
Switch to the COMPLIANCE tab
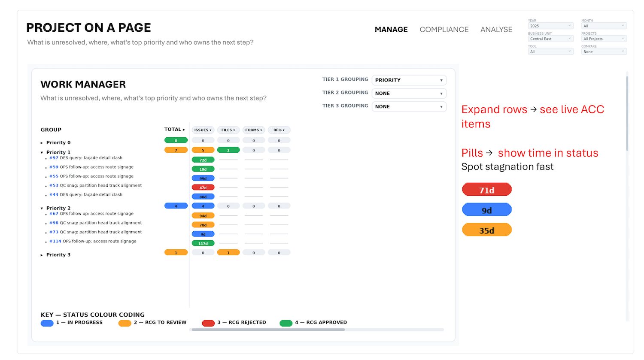click(444, 29)
